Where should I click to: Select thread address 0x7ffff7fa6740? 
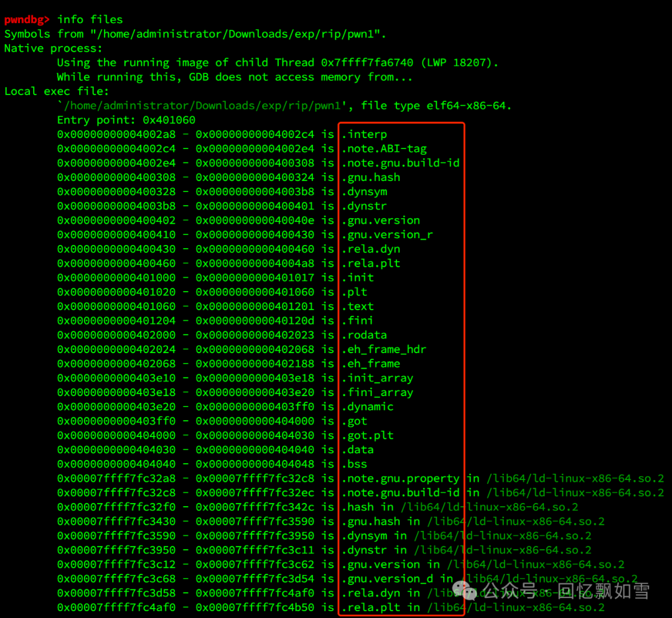click(367, 63)
